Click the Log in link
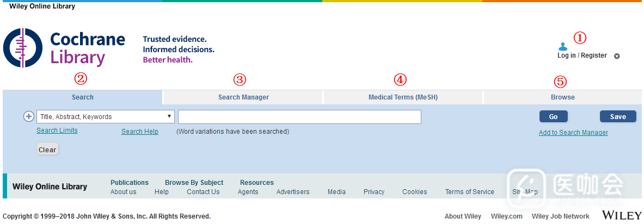 [x=566, y=55]
